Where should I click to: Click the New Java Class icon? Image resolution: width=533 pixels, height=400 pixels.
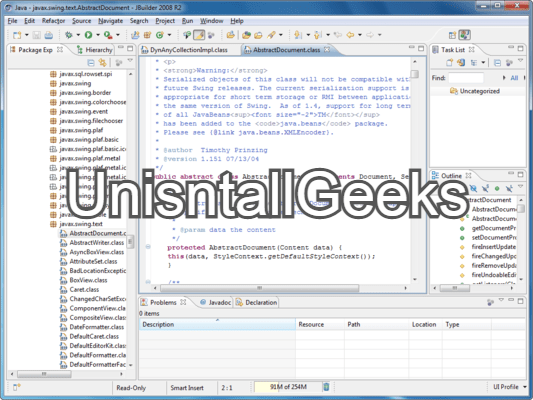coord(160,35)
